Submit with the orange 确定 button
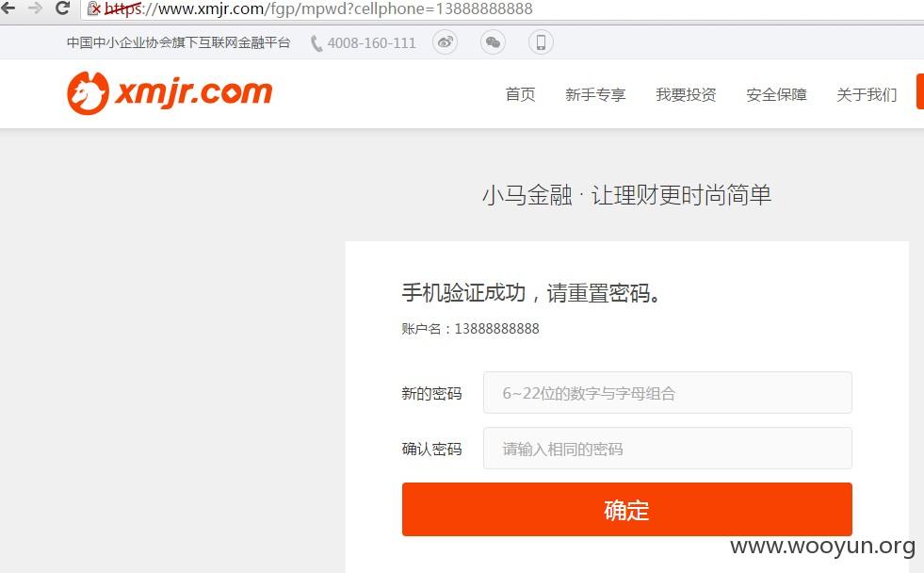The image size is (924, 573). [627, 509]
